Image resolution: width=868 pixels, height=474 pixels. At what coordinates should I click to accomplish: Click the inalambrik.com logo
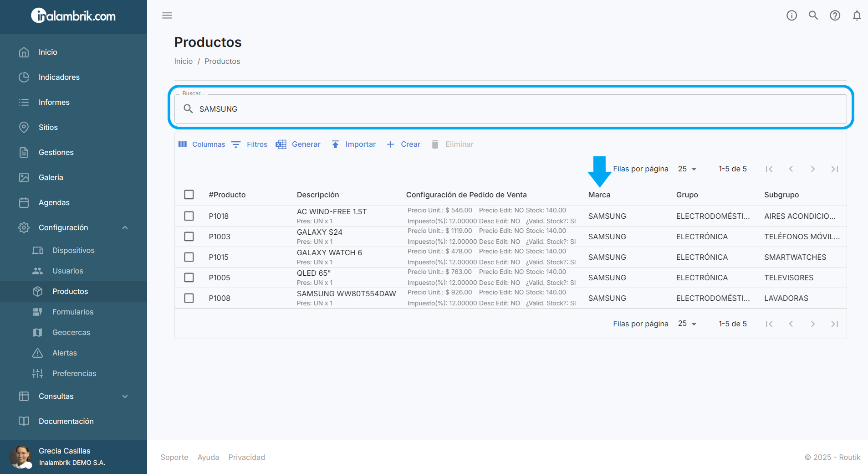click(x=73, y=16)
